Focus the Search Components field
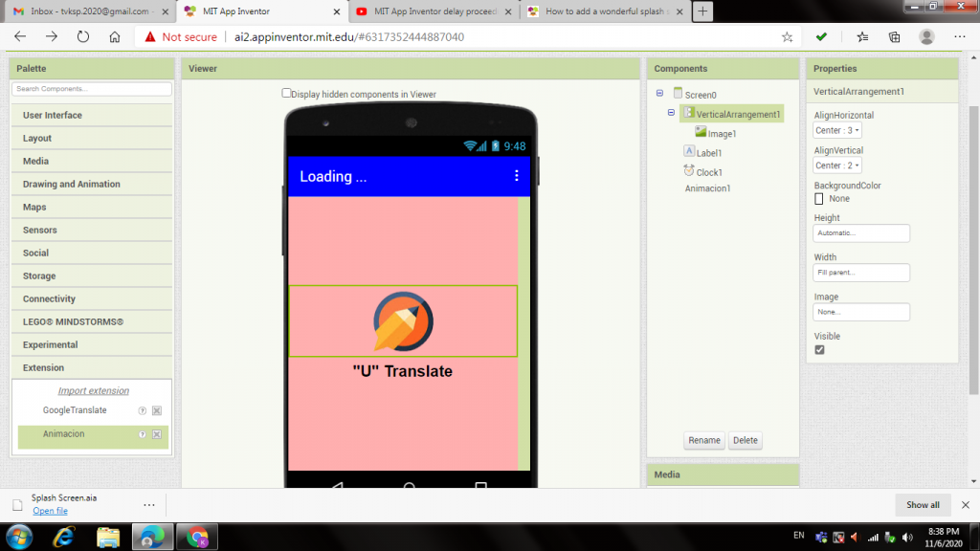The width and height of the screenshot is (980, 551). point(91,89)
